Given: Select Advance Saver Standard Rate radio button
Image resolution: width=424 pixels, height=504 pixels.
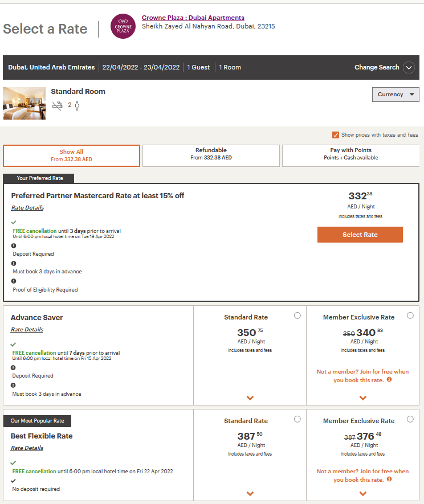Looking at the screenshot, I should point(297,315).
